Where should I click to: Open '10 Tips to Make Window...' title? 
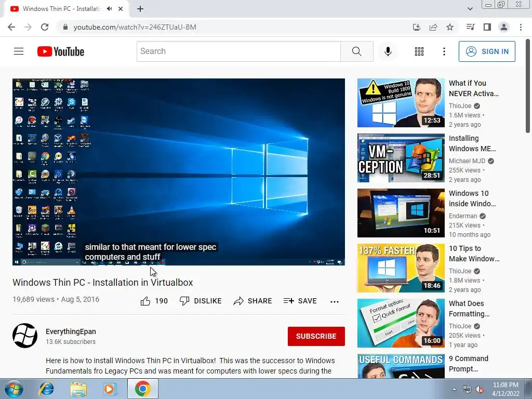tap(474, 254)
